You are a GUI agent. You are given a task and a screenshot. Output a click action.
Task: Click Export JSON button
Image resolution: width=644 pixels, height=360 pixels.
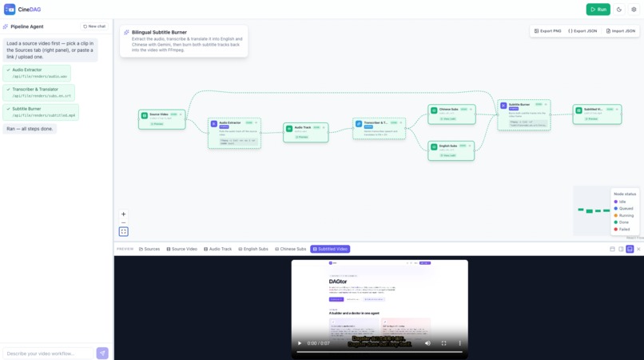[582, 31]
